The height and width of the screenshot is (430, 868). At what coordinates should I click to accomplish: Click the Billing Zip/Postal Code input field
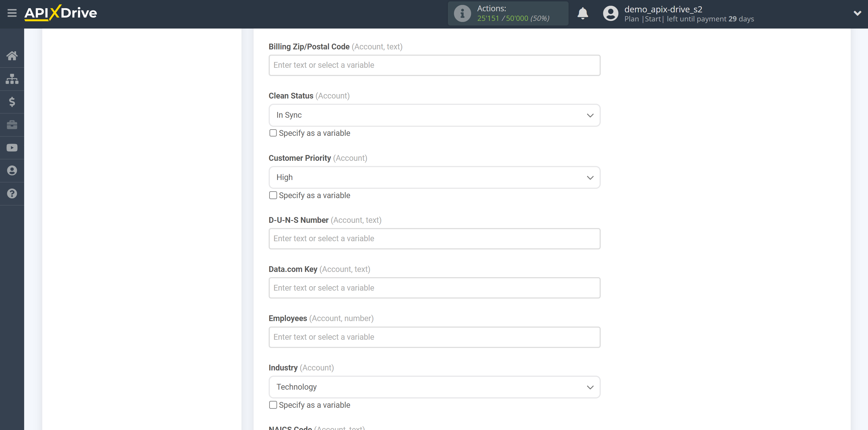(x=434, y=65)
